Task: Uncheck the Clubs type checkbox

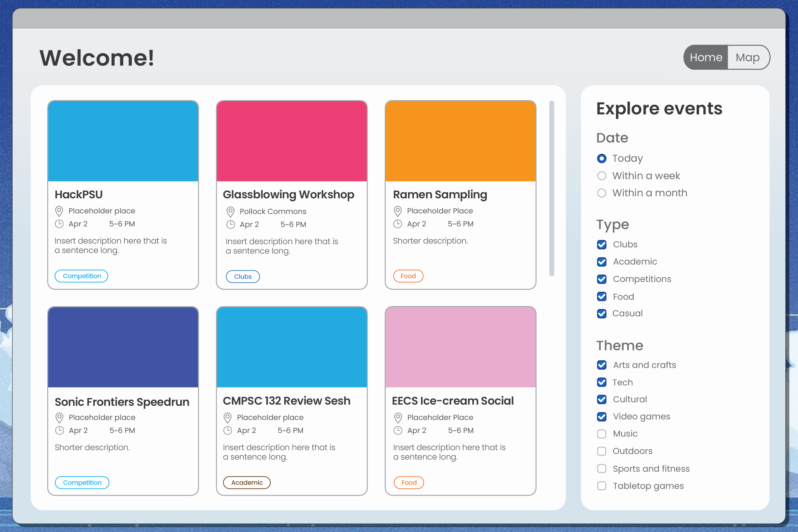Action: tap(601, 245)
